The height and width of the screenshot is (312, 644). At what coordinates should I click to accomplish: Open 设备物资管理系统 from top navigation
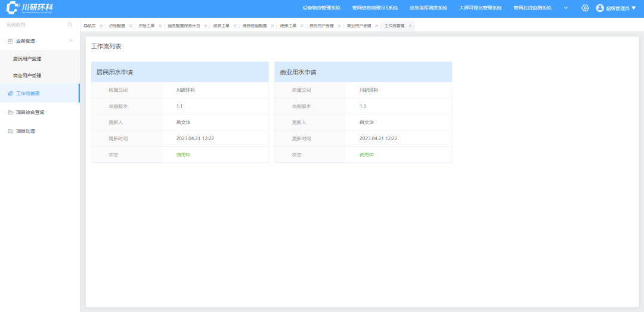[x=321, y=8]
